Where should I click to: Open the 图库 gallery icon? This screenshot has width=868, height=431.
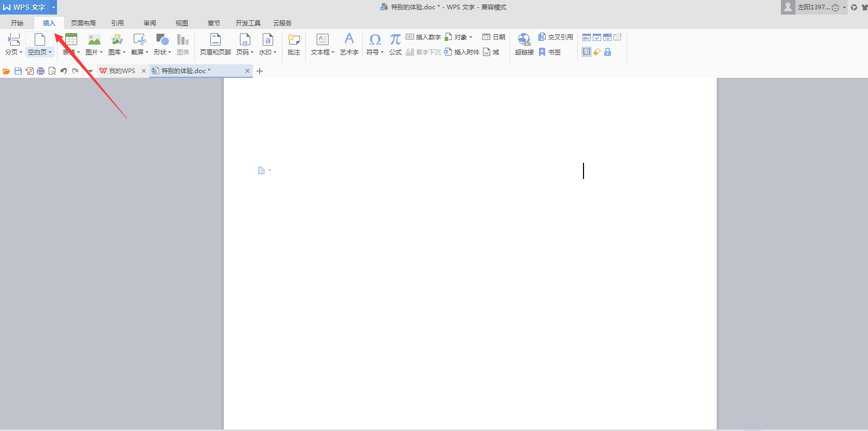coord(117,39)
